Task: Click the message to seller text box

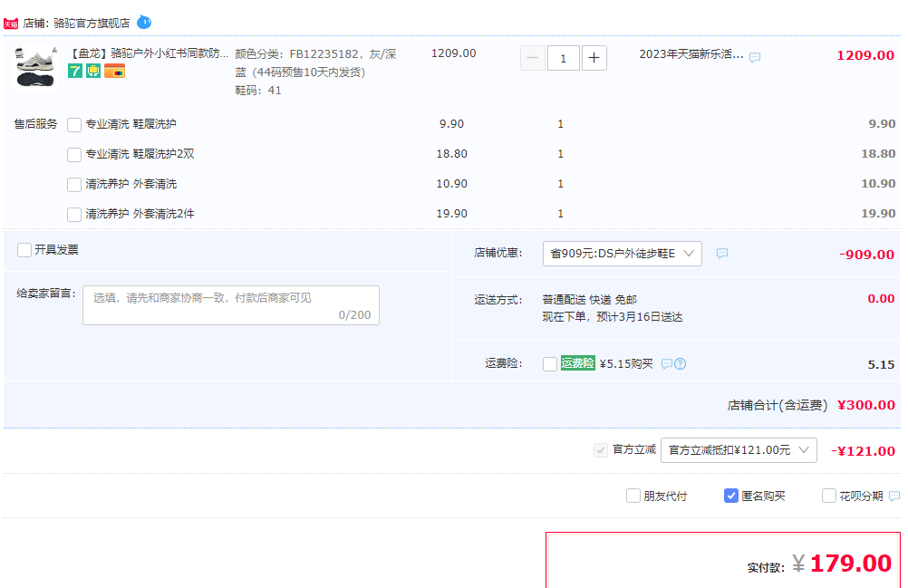Action: [x=231, y=305]
